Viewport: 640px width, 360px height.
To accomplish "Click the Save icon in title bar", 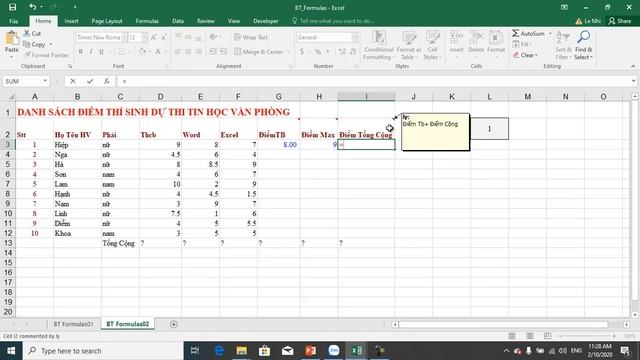I will coord(12,7).
